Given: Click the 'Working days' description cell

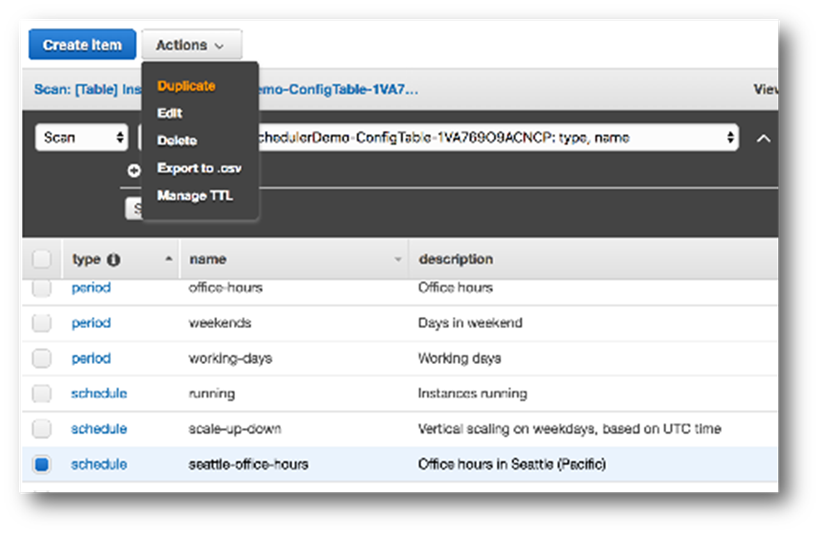Looking at the screenshot, I should (x=460, y=358).
